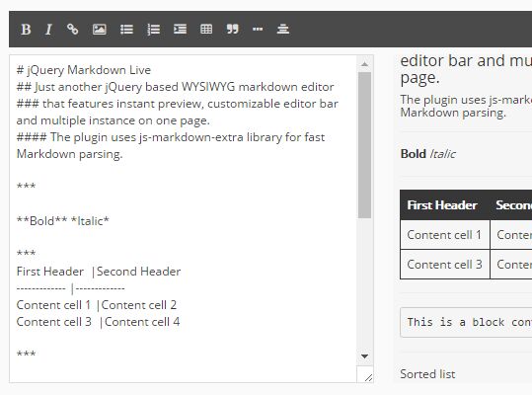Screen dimensions: 532x395
Task: Click '#### The plugin uses js-markdown-extra' line
Action: point(171,137)
